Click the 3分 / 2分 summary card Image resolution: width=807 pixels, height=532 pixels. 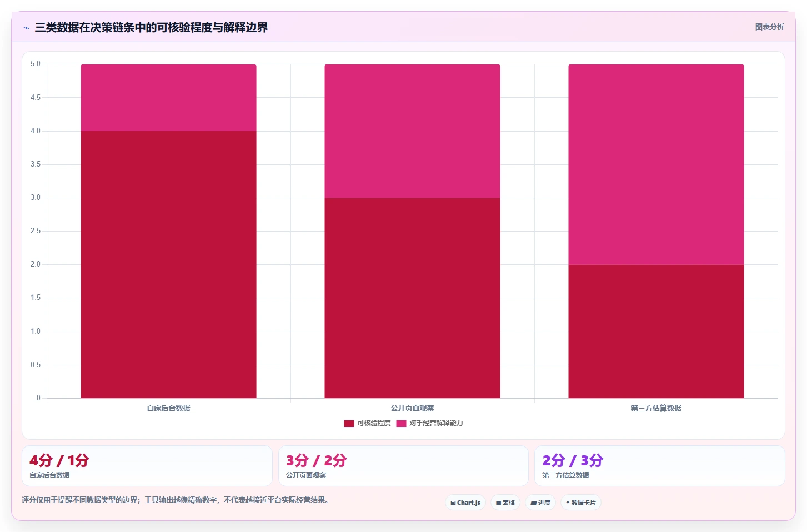(x=403, y=466)
